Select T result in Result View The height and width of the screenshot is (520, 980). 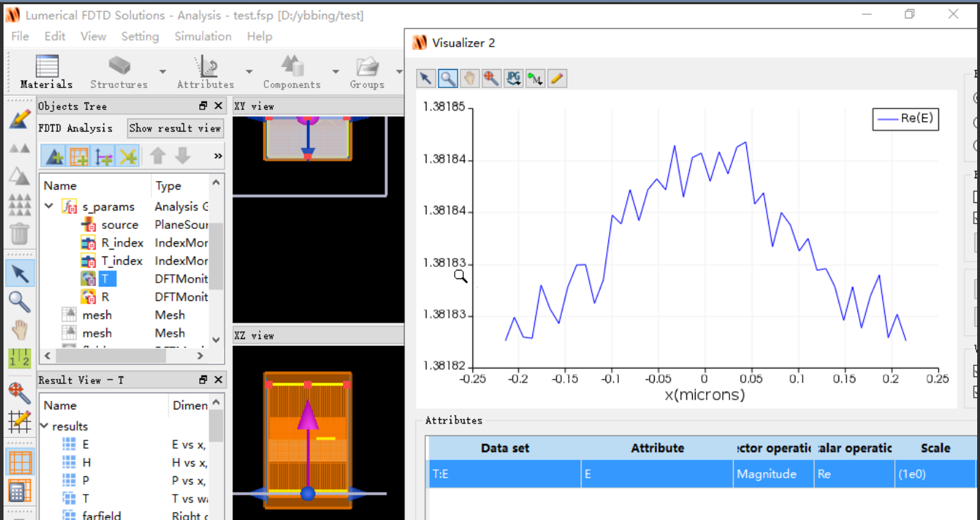coord(86,499)
